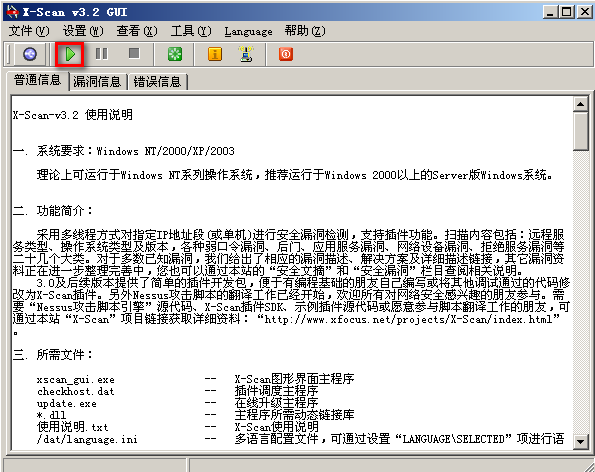Click the red exit icon in toolbar
595x472 pixels.
pyautogui.click(x=286, y=54)
